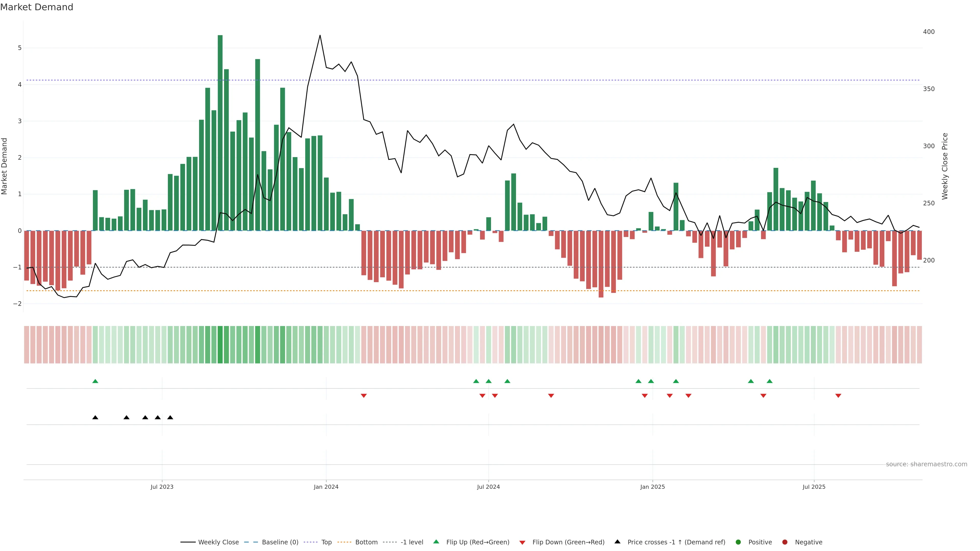
Task: Click the Jan 2025 x-axis label
Action: coord(653,487)
